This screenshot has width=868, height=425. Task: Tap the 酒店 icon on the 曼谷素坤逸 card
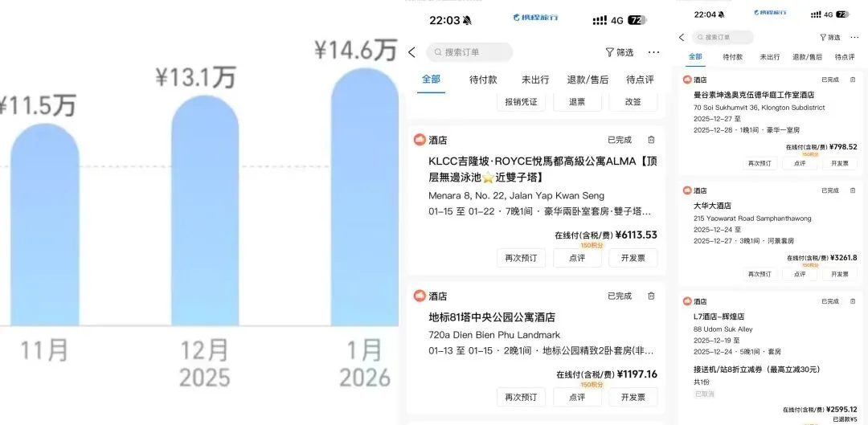(x=687, y=80)
